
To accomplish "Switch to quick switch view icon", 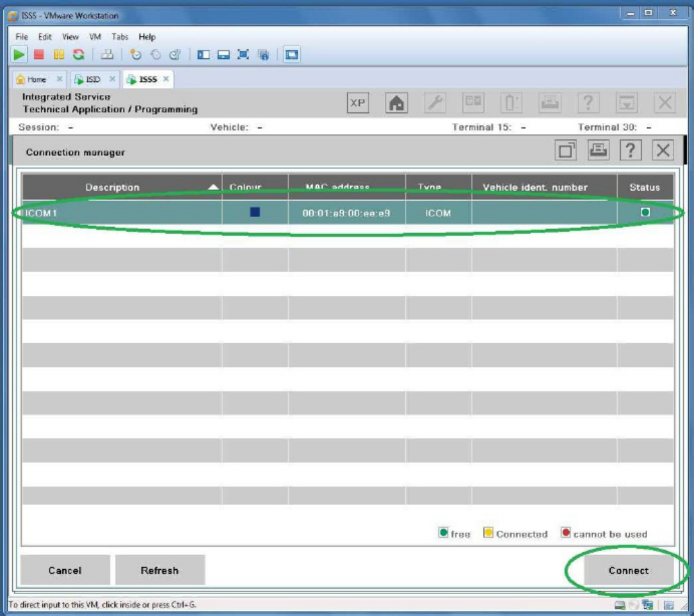I will click(x=223, y=55).
